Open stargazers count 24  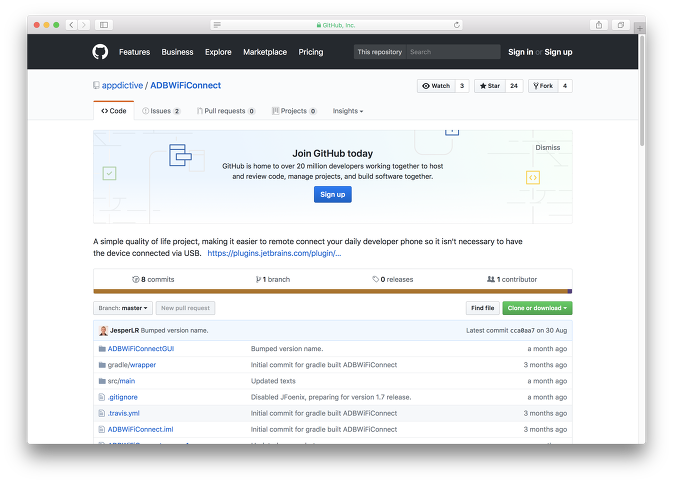tap(514, 86)
